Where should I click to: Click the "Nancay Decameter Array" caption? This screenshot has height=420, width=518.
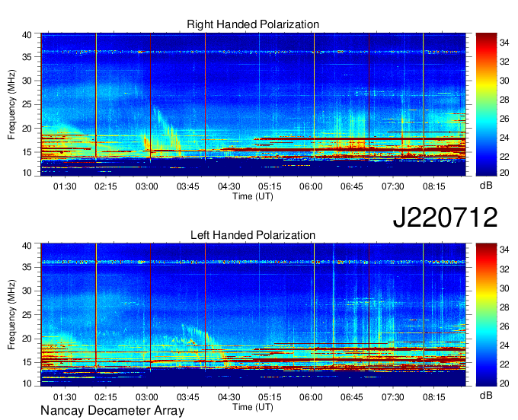pos(112,411)
